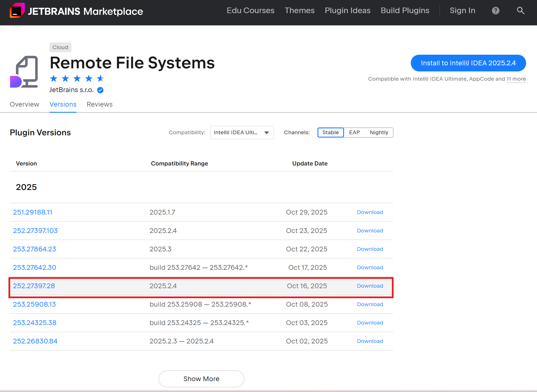Screen dimensions: 537x392
Task: Open version 251.29188.11 link
Action: click(33, 212)
